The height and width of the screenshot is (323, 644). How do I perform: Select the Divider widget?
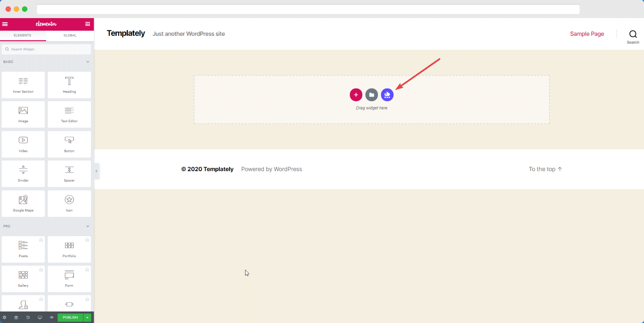[23, 174]
